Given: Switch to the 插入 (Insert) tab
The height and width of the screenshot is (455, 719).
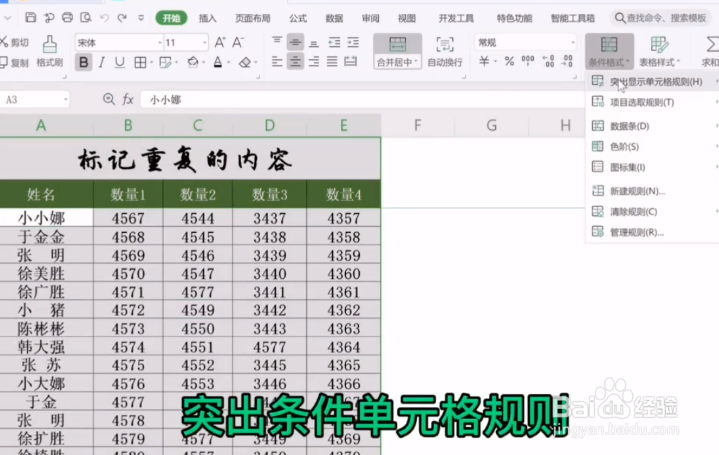Looking at the screenshot, I should pyautogui.click(x=207, y=18).
